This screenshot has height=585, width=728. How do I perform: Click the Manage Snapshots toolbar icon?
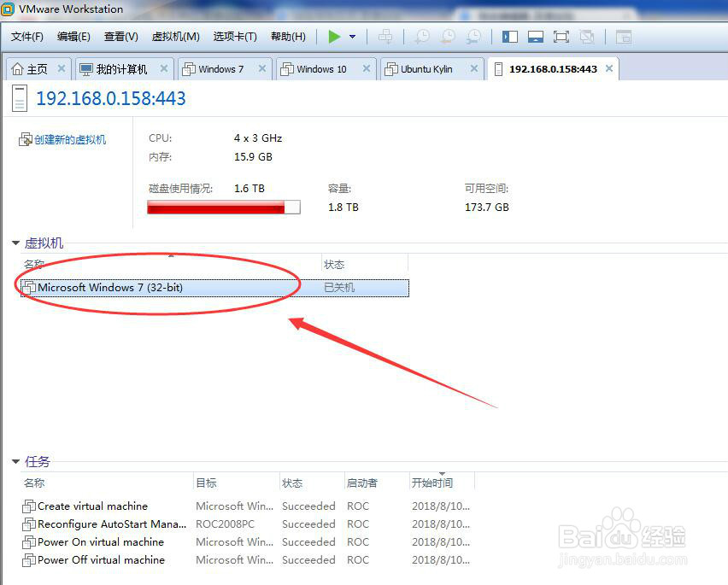click(x=473, y=37)
